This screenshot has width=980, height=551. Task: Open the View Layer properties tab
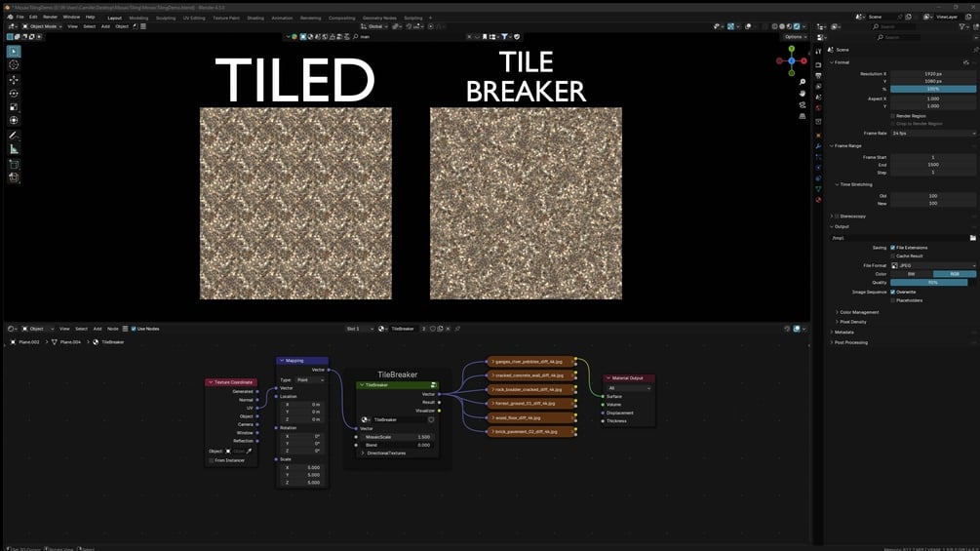click(x=818, y=88)
